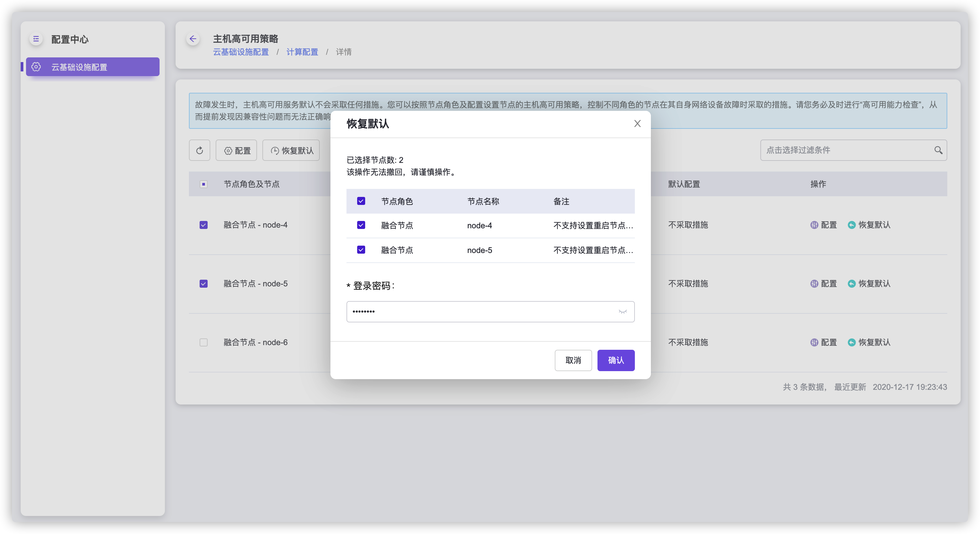Toggle select-all checkbox in dialog header
The height and width of the screenshot is (534, 980).
pyautogui.click(x=361, y=201)
